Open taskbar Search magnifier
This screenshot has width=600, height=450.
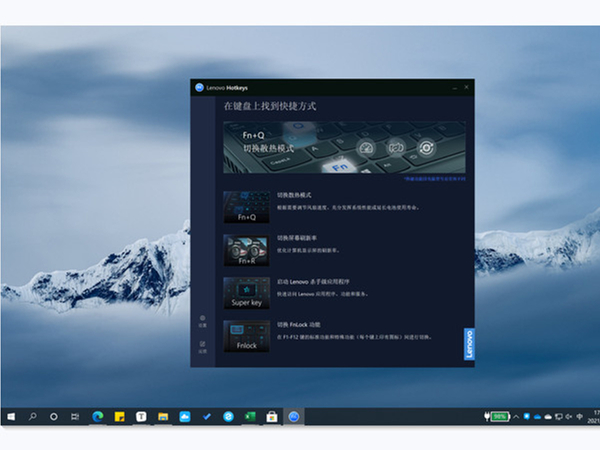33,416
